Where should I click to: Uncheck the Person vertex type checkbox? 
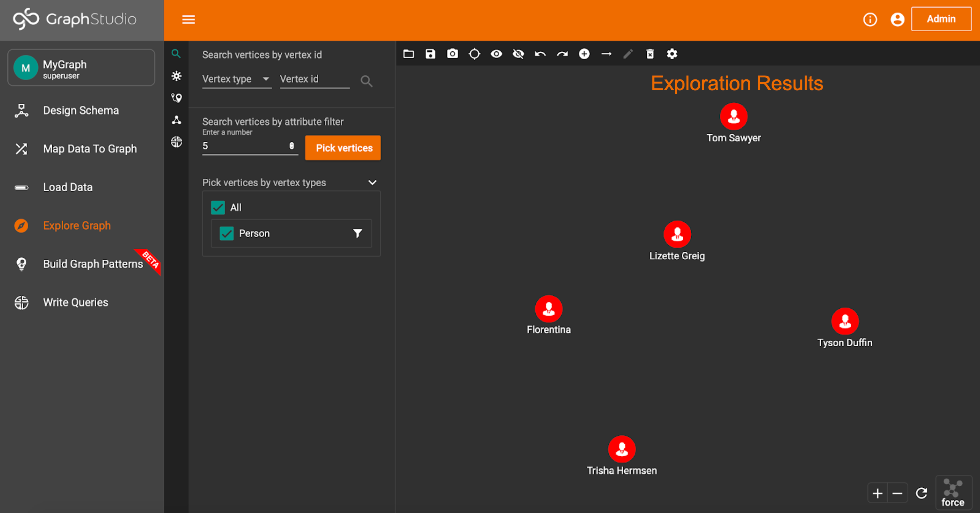[x=227, y=233]
